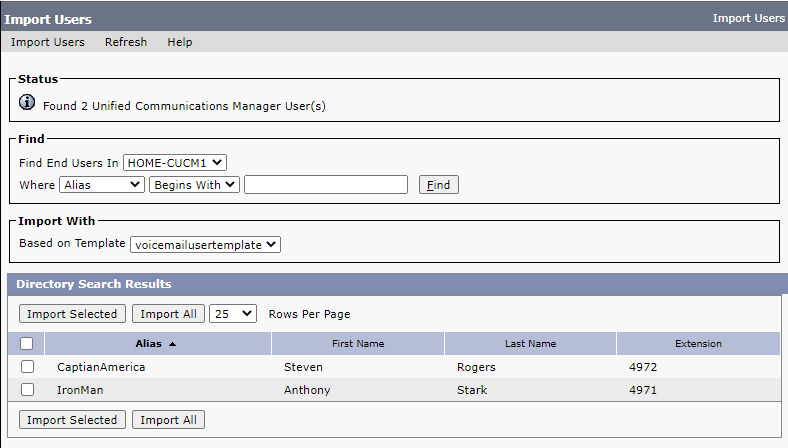
Task: Click the status information icon
Action: pos(27,102)
